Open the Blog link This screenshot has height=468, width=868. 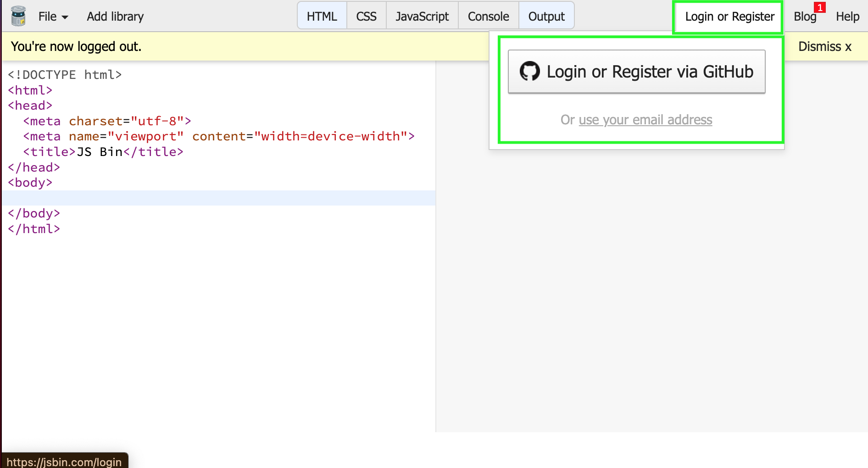click(805, 17)
